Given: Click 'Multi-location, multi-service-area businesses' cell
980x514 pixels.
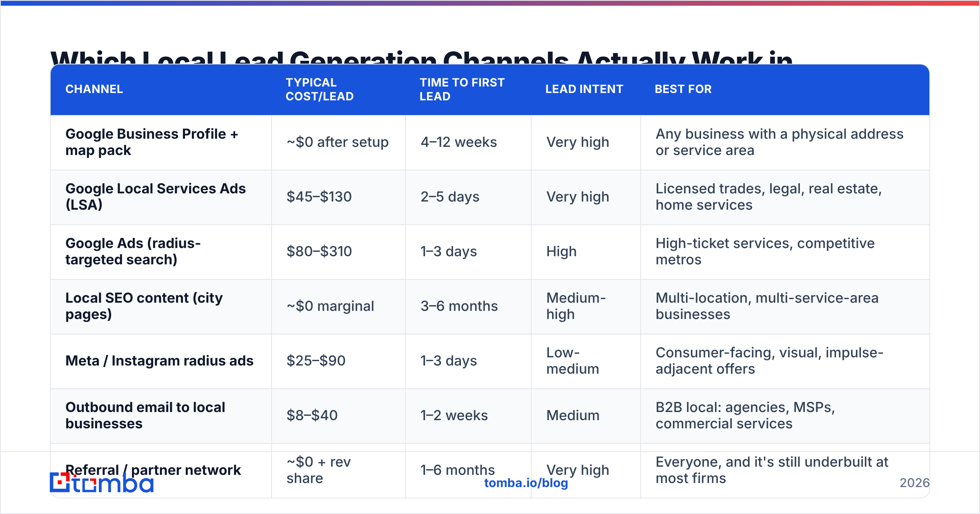Looking at the screenshot, I should 767,306.
